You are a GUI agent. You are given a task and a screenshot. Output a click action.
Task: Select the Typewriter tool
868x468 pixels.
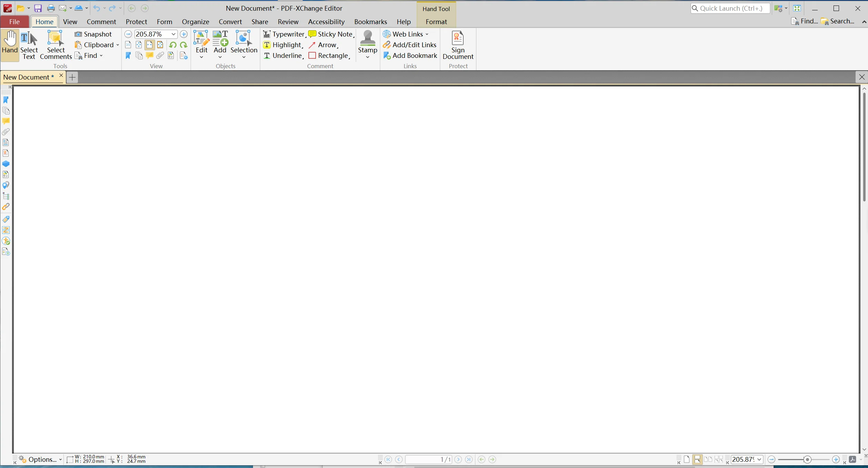pyautogui.click(x=285, y=34)
